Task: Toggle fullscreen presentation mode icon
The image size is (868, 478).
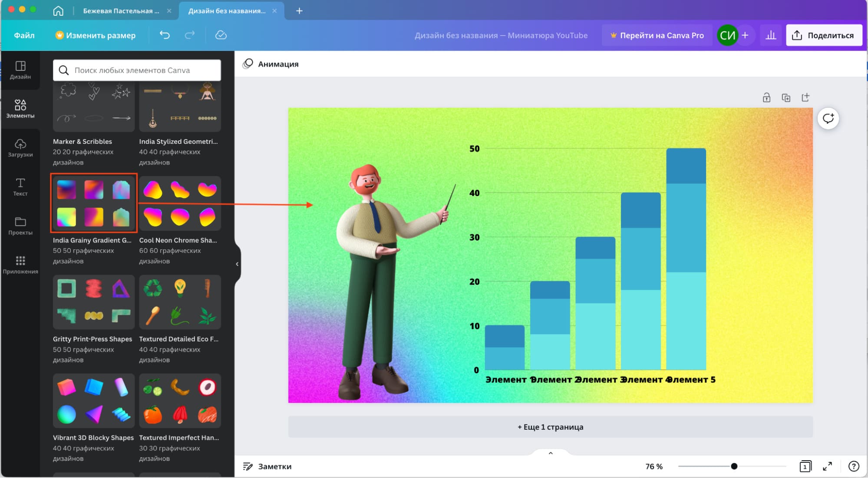Action: pos(828,466)
